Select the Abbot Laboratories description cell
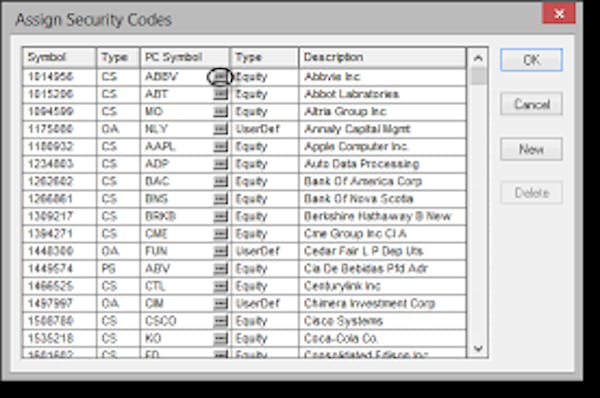Viewport: 600px width, 398px height. [x=383, y=94]
